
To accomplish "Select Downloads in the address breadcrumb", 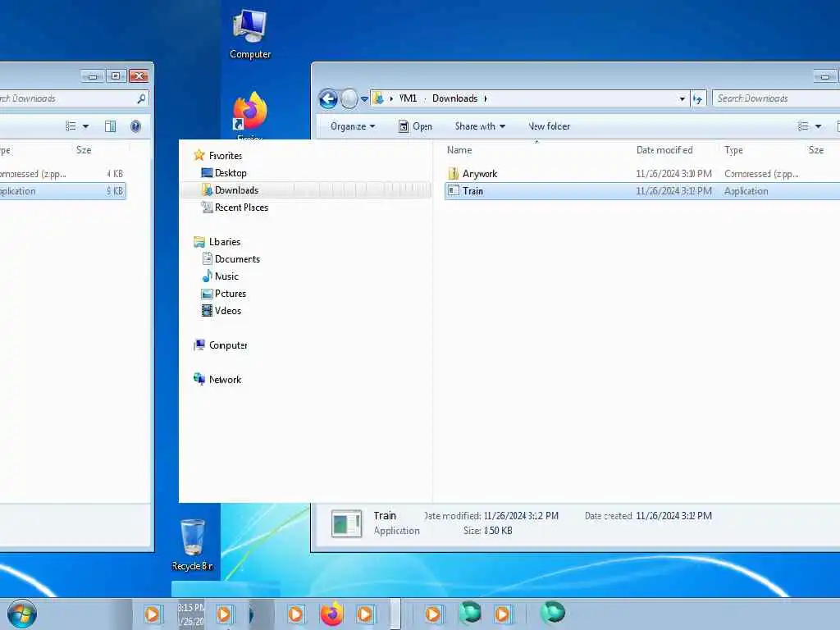I will (454, 98).
